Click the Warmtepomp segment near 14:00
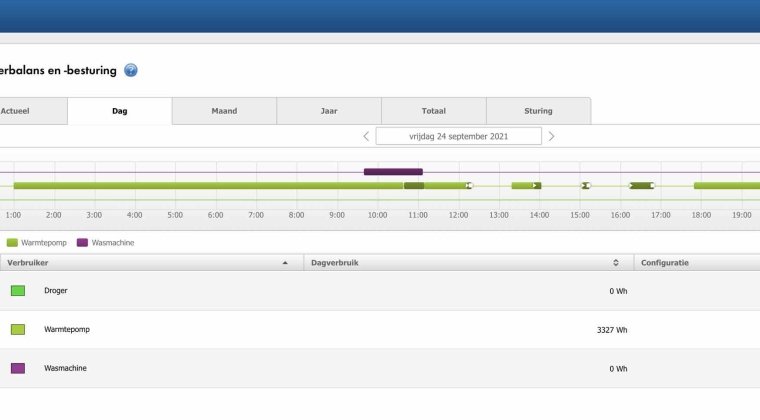Viewport: 760px width, 420px height. pos(524,185)
